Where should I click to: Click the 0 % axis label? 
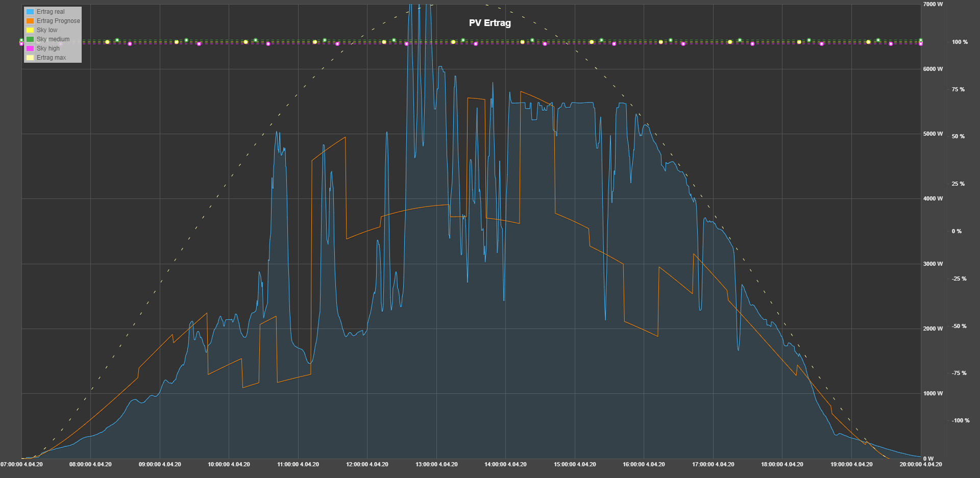coord(957,231)
